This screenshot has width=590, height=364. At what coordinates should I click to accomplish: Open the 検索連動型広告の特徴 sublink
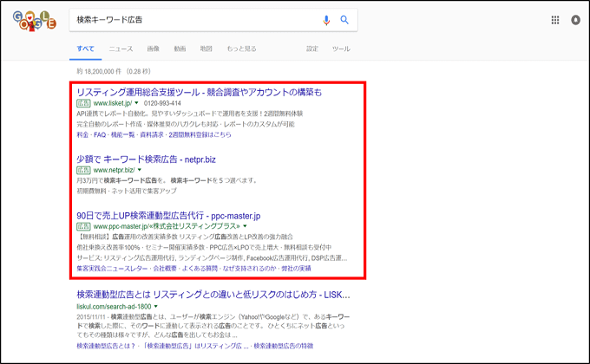coord(284,346)
